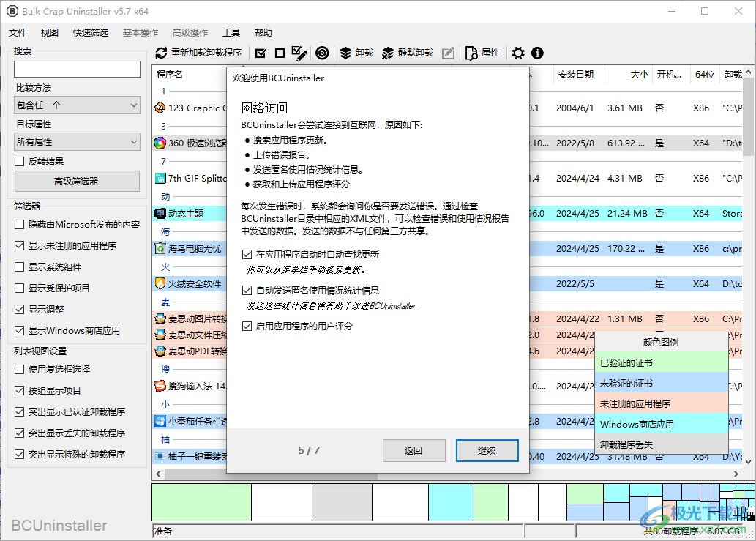
Task: Click the 静默卸载 quiet uninstall icon
Action: pos(387,53)
